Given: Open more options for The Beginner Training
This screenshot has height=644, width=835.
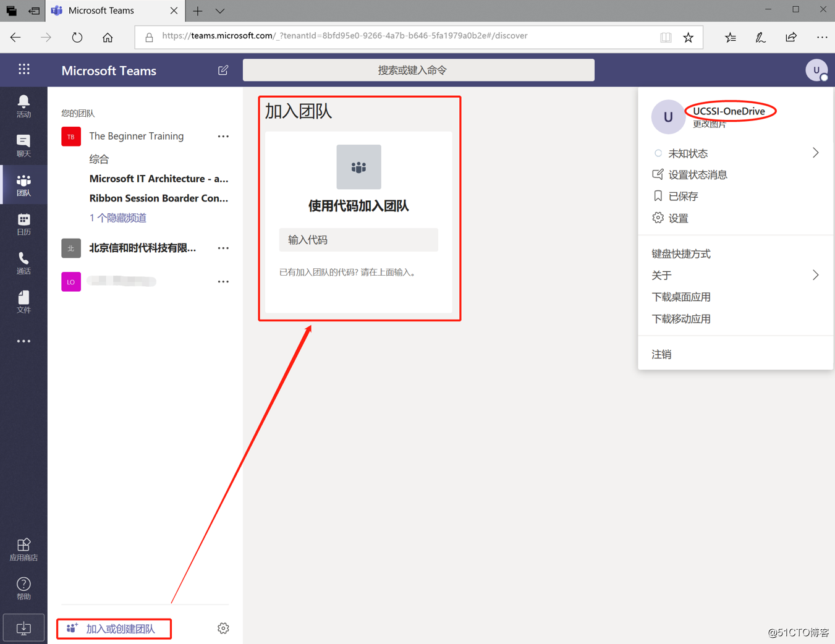Looking at the screenshot, I should coord(223,137).
